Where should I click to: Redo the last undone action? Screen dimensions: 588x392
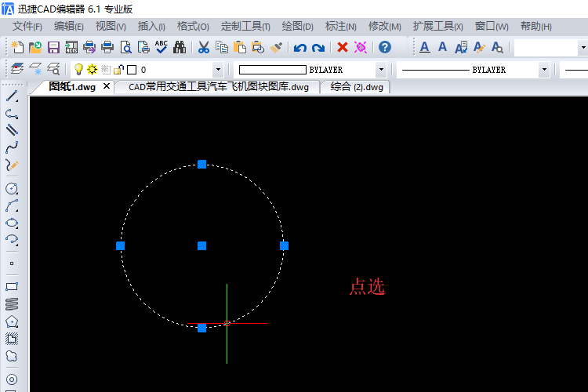318,48
